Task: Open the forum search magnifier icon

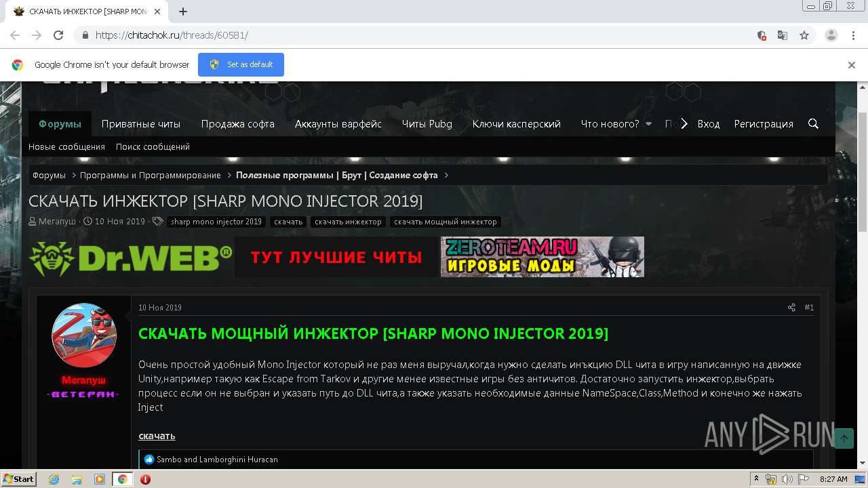Action: tap(814, 123)
